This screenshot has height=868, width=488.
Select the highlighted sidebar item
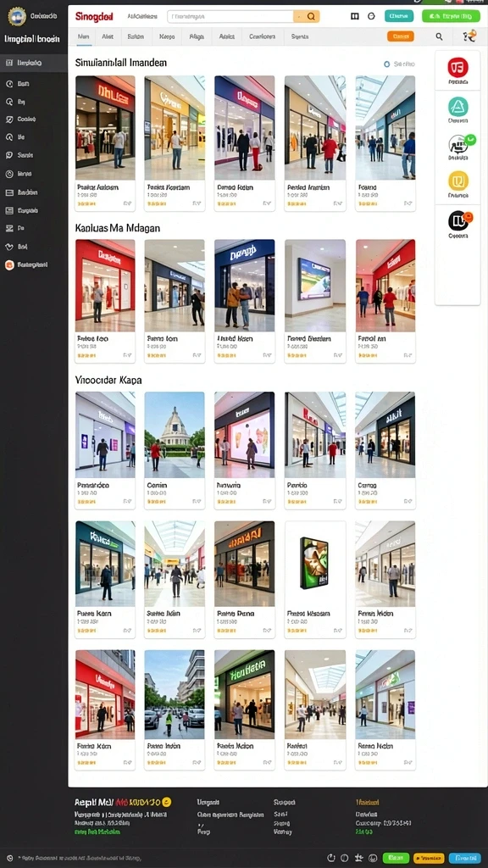[34, 63]
